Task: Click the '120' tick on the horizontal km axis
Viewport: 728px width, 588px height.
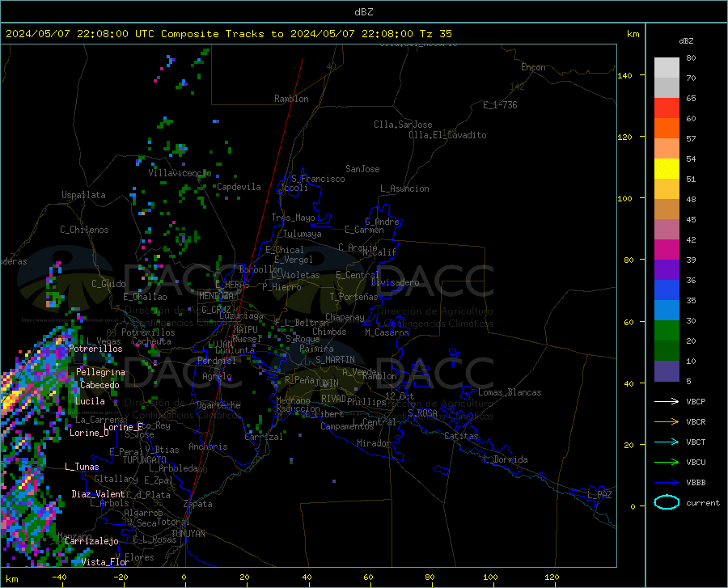Action: pos(552,577)
